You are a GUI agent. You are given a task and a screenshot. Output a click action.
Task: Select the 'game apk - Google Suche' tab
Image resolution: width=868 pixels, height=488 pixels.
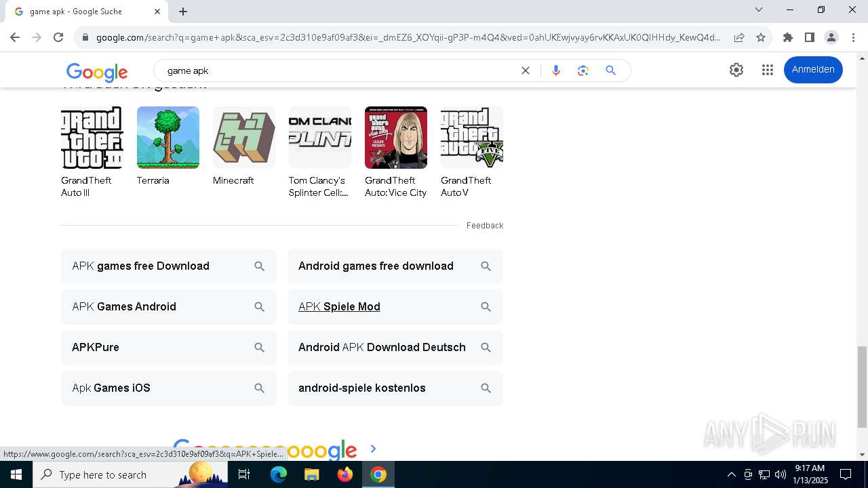[x=86, y=12]
